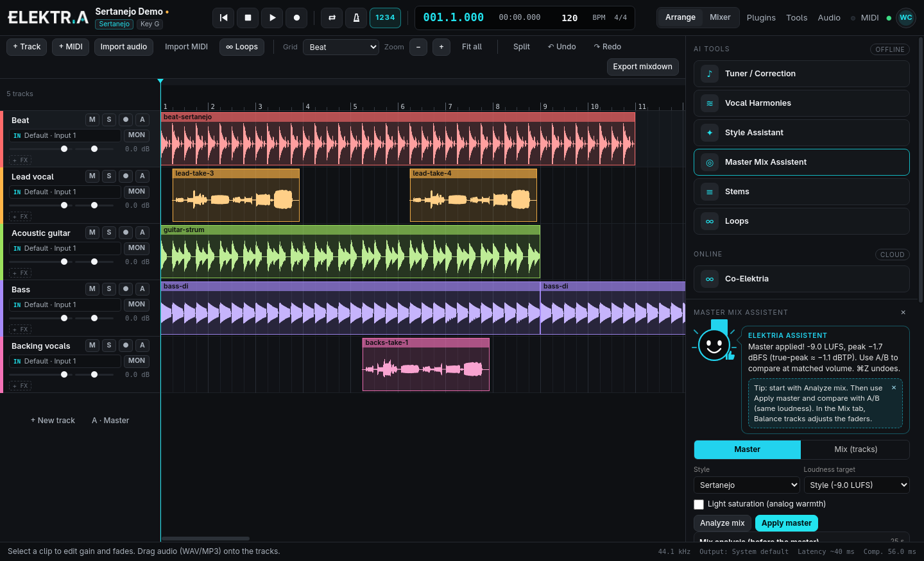Click the Import audio button
Viewport: 924px width, 561px height.
point(124,47)
